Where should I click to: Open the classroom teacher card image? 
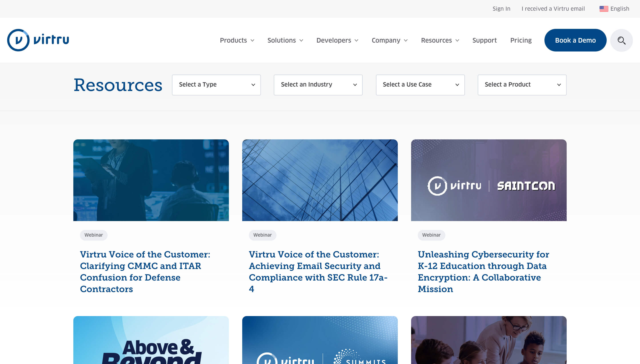(489, 340)
